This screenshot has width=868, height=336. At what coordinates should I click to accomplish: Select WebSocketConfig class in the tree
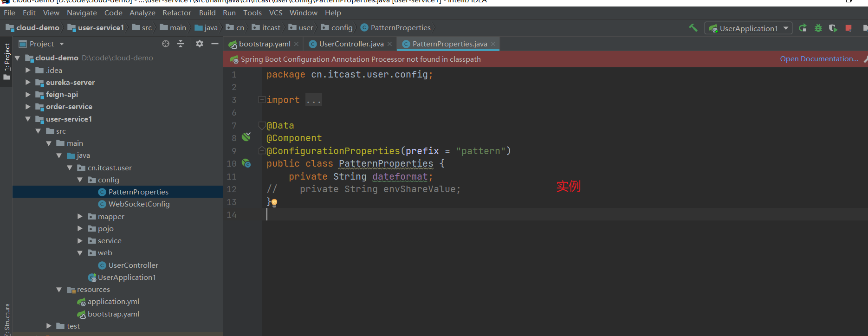point(139,204)
